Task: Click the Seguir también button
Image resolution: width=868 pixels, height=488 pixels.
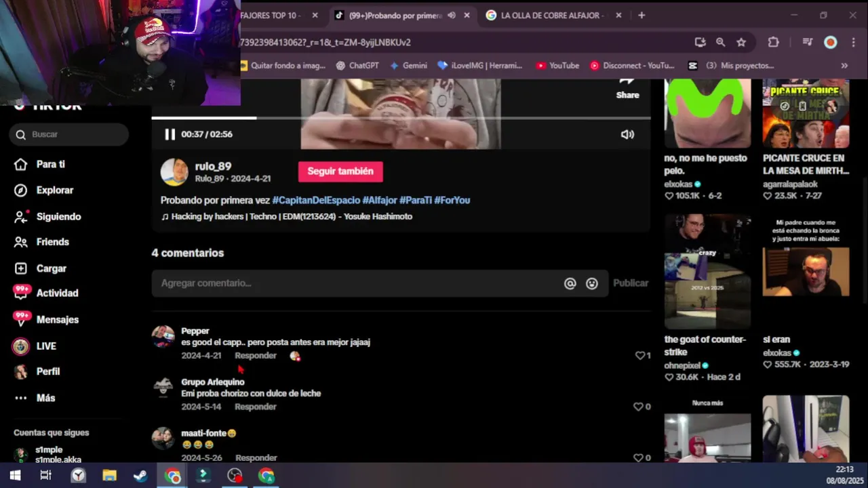Action: [340, 171]
